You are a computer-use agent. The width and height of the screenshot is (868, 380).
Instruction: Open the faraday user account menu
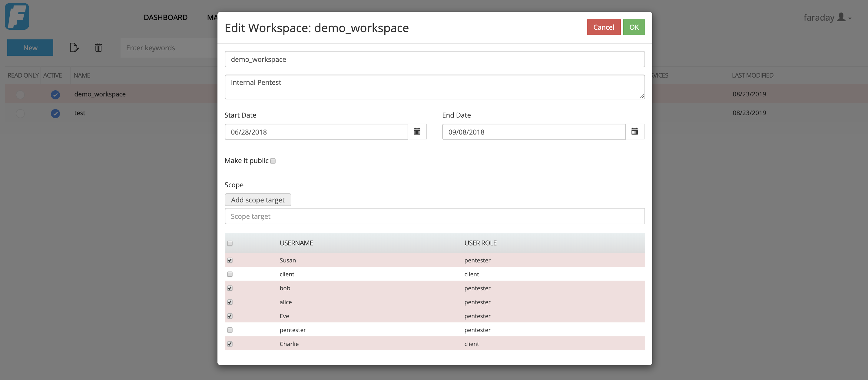tap(827, 17)
